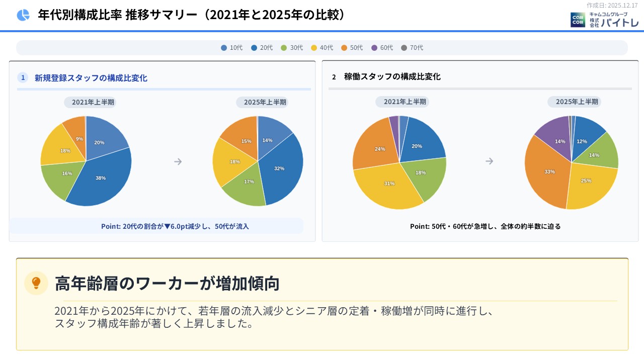644x362 pixels.
Task: Toggle the 10代 legend item
Action: coord(231,48)
